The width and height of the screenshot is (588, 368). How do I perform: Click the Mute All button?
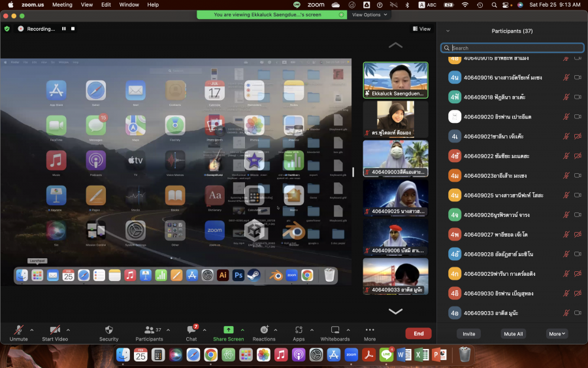coord(513,333)
